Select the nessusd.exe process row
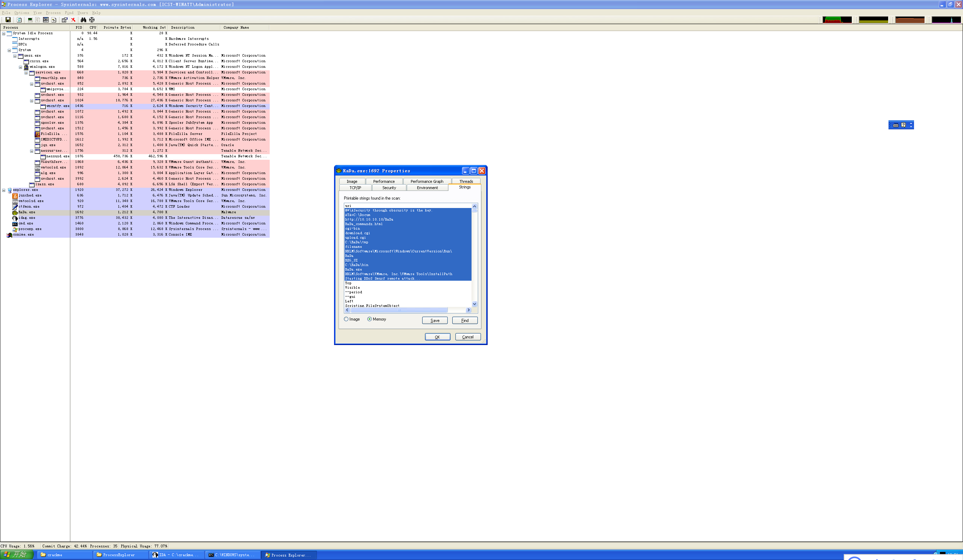963x560 pixels. click(x=57, y=156)
